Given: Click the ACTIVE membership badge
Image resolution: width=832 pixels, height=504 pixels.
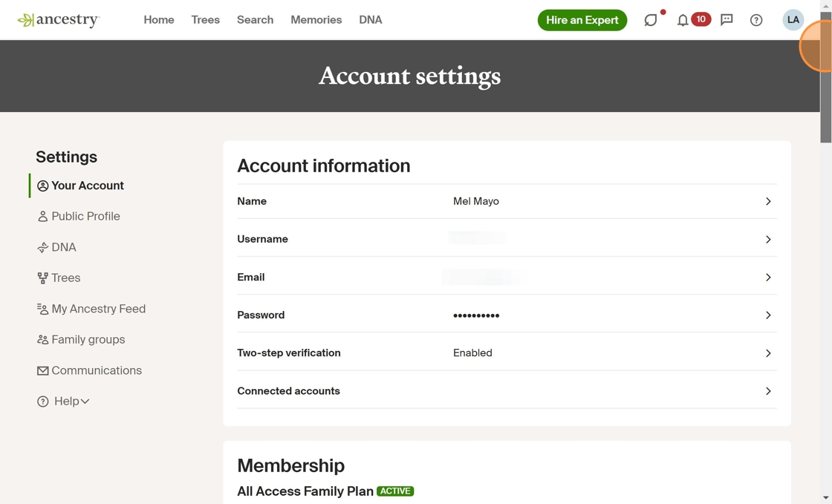Looking at the screenshot, I should coord(395,491).
